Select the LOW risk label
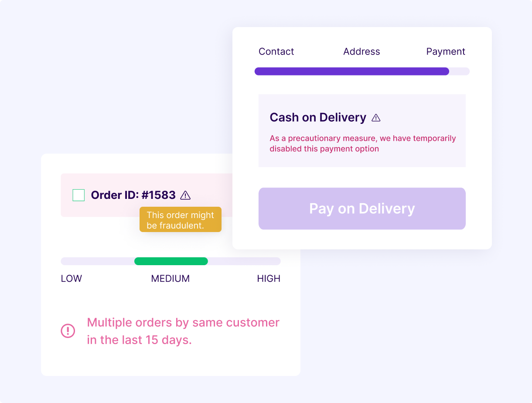Viewport: 532px width, 403px height. click(72, 279)
